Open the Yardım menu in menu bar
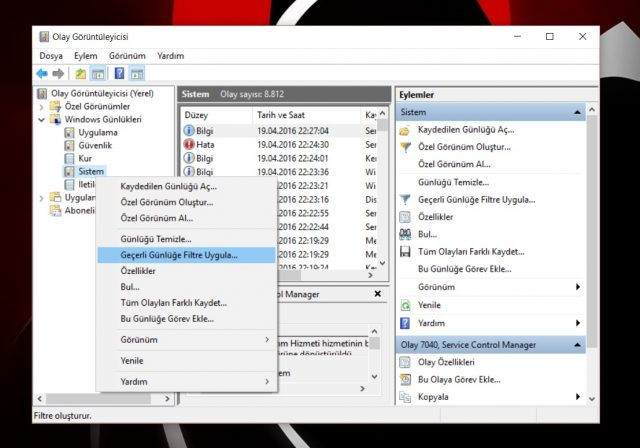This screenshot has height=448, width=640. pyautogui.click(x=171, y=56)
